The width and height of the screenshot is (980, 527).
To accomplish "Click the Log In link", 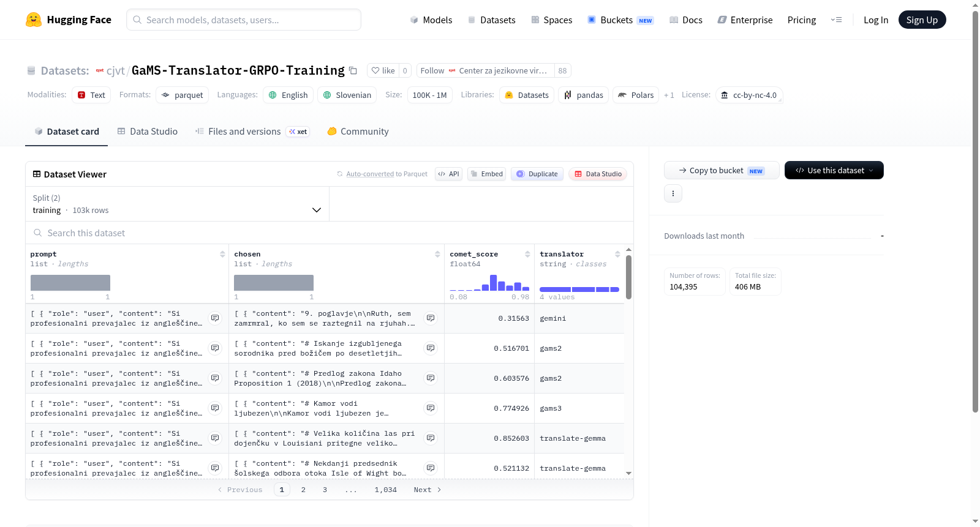I will (x=876, y=20).
